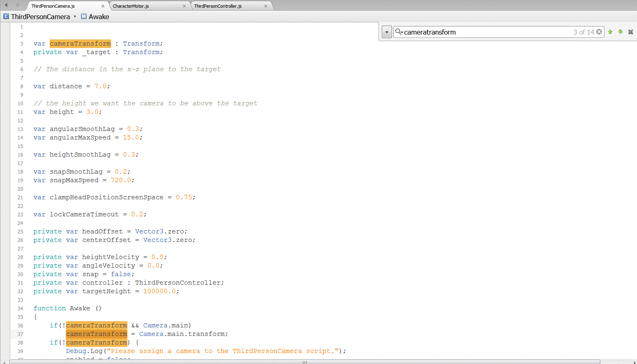Click line number 34 in the gutter

pos(20,308)
